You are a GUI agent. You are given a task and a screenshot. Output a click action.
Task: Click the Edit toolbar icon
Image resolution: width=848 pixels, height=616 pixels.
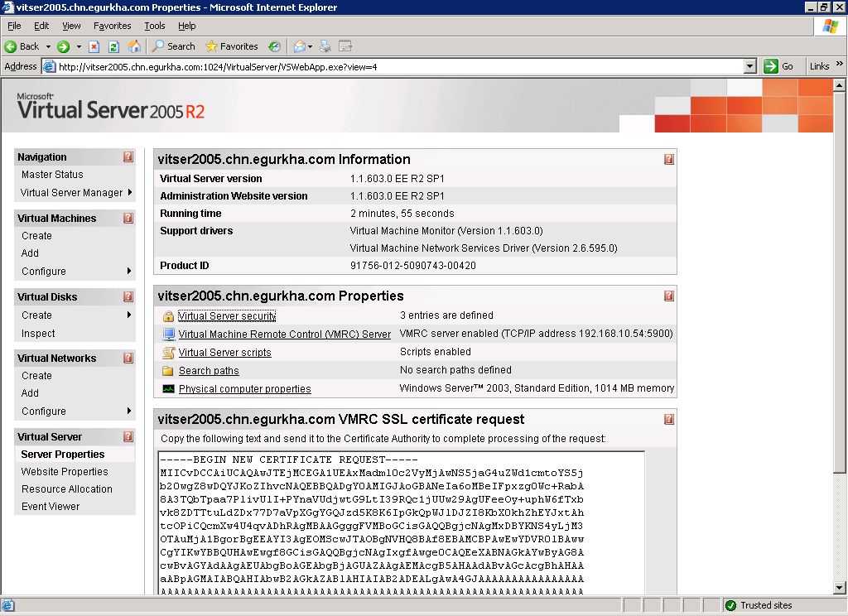[x=345, y=46]
